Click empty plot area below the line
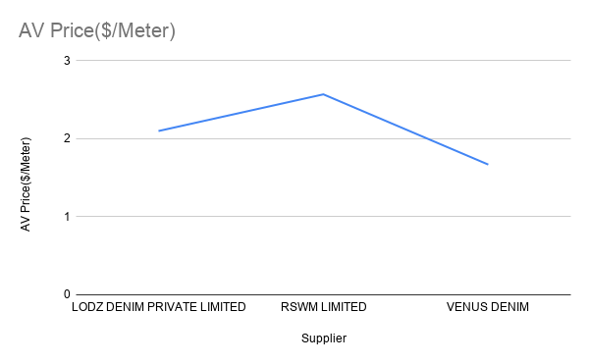The height and width of the screenshot is (364, 589). [x=323, y=255]
